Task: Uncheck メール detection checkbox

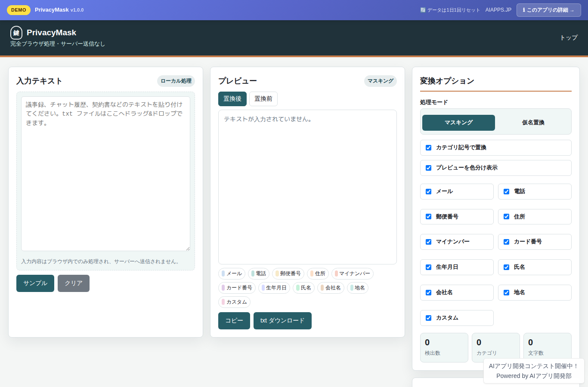Action: tap(428, 191)
